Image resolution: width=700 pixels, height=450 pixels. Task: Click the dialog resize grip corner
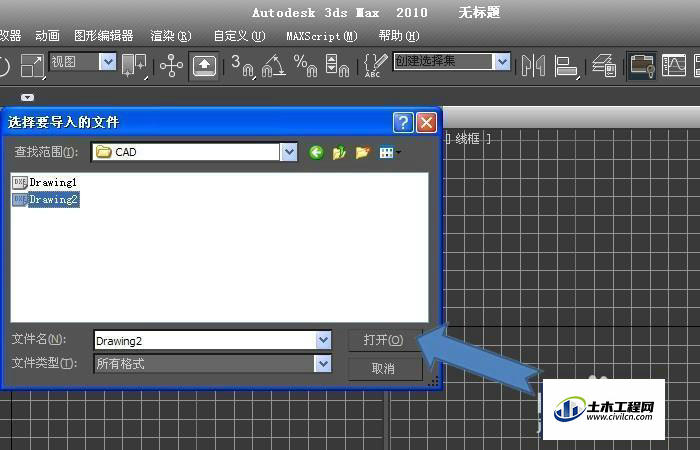(433, 381)
